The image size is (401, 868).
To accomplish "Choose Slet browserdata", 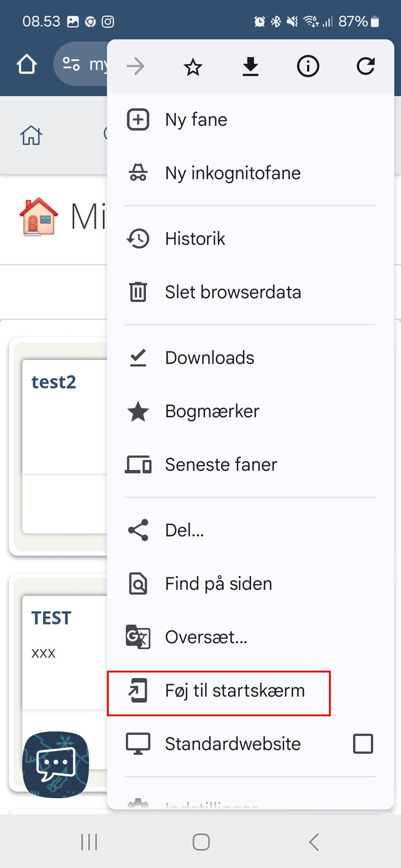I will [x=251, y=292].
